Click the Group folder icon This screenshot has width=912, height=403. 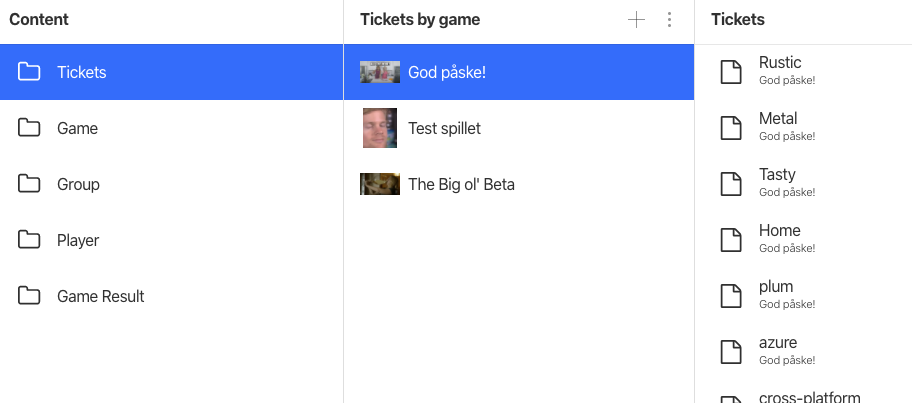click(x=29, y=184)
